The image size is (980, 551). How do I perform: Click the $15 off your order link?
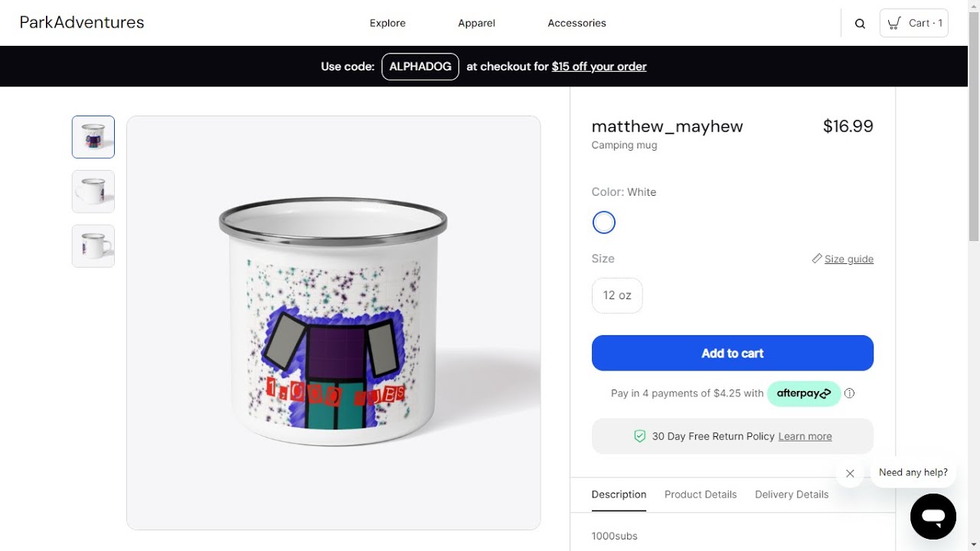599,67
